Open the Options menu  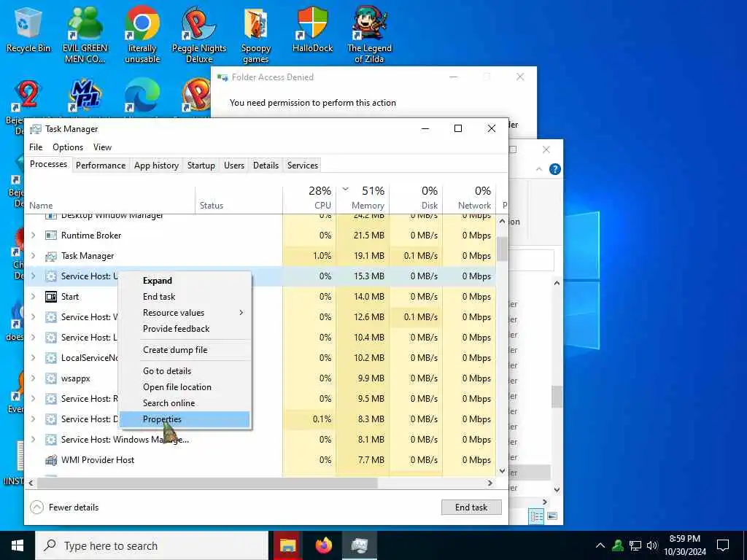point(68,147)
